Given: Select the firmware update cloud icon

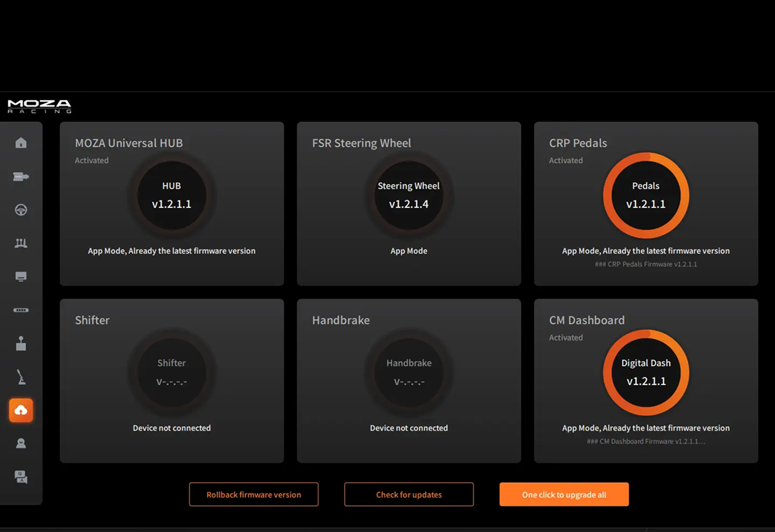Looking at the screenshot, I should (x=21, y=410).
